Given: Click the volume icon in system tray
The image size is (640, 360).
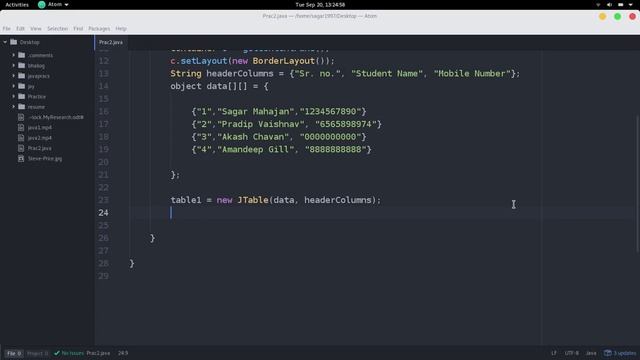Looking at the screenshot, I should coord(609,5).
